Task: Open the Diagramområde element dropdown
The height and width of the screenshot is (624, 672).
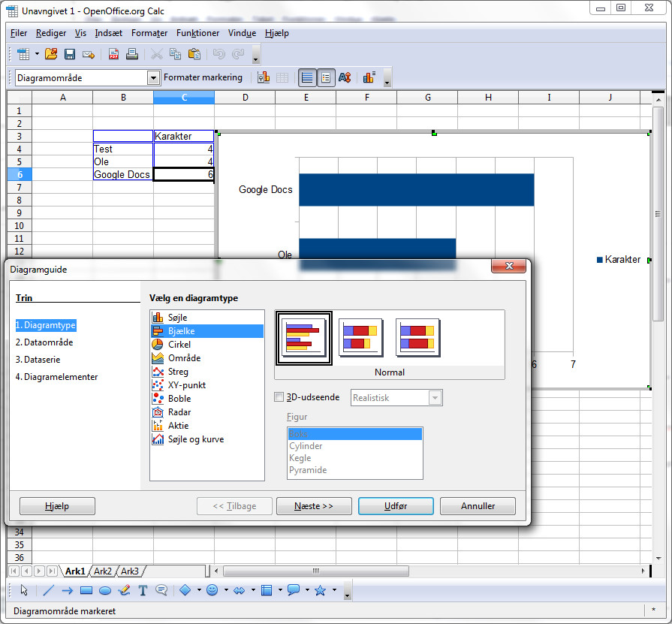Action: (x=153, y=77)
